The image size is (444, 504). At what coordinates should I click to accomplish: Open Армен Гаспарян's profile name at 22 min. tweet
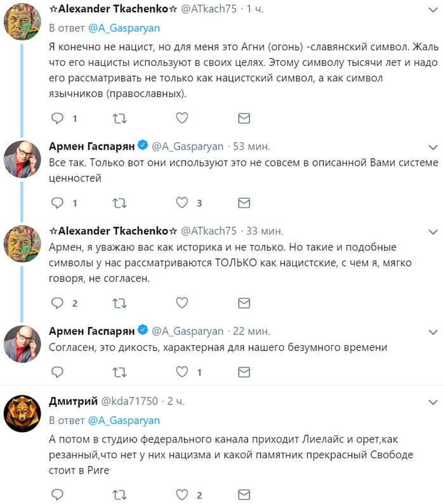92,331
